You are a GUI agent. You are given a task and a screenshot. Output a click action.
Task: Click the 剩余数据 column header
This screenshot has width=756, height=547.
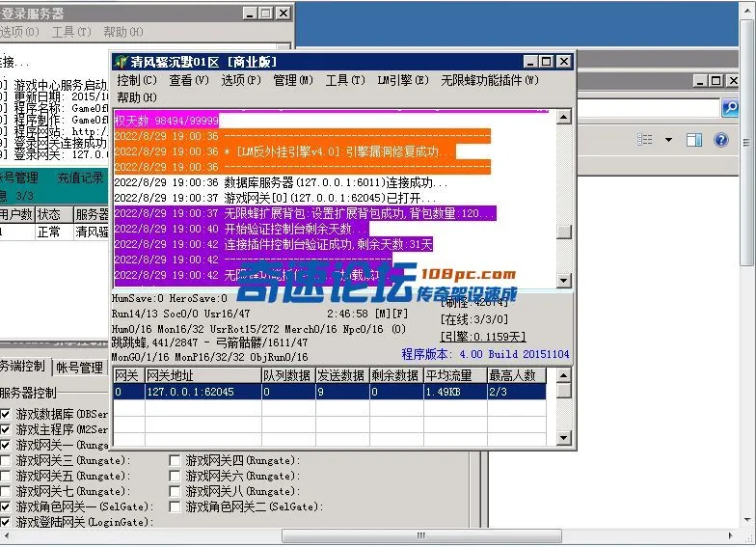pyautogui.click(x=396, y=375)
